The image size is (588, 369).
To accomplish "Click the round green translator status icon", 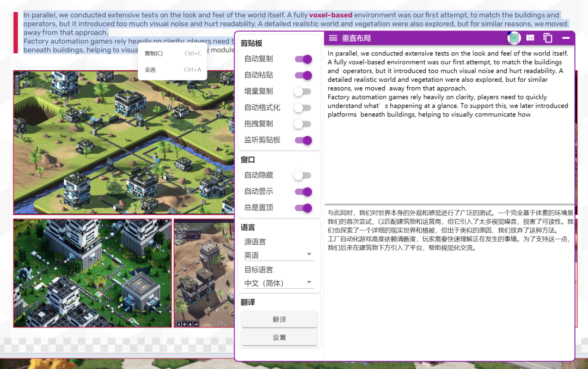I will point(514,38).
